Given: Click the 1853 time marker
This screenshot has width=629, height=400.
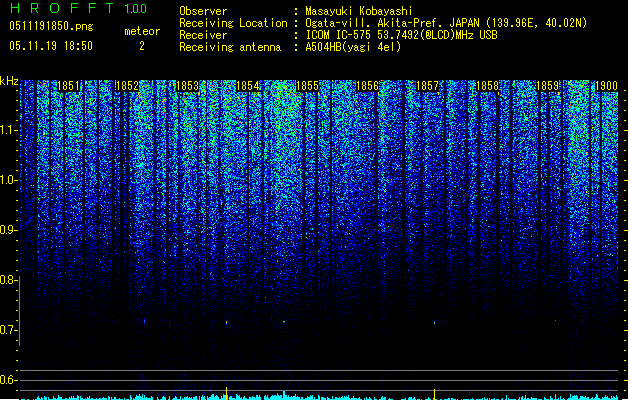Looking at the screenshot, I should pos(187,86).
